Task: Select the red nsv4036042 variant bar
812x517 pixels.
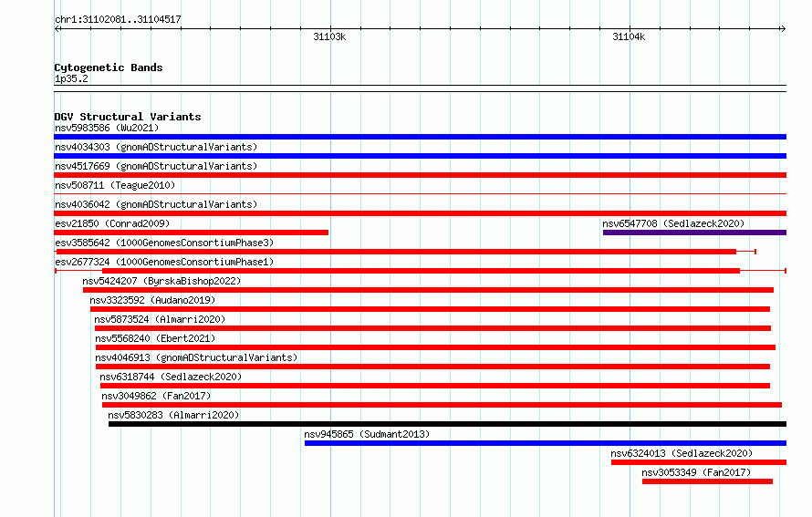Action: pos(420,213)
